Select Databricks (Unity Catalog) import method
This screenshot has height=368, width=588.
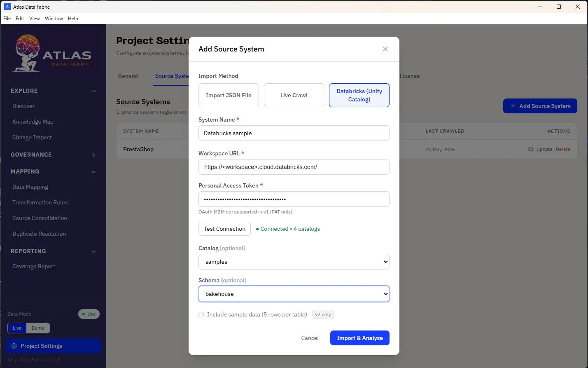coord(359,95)
